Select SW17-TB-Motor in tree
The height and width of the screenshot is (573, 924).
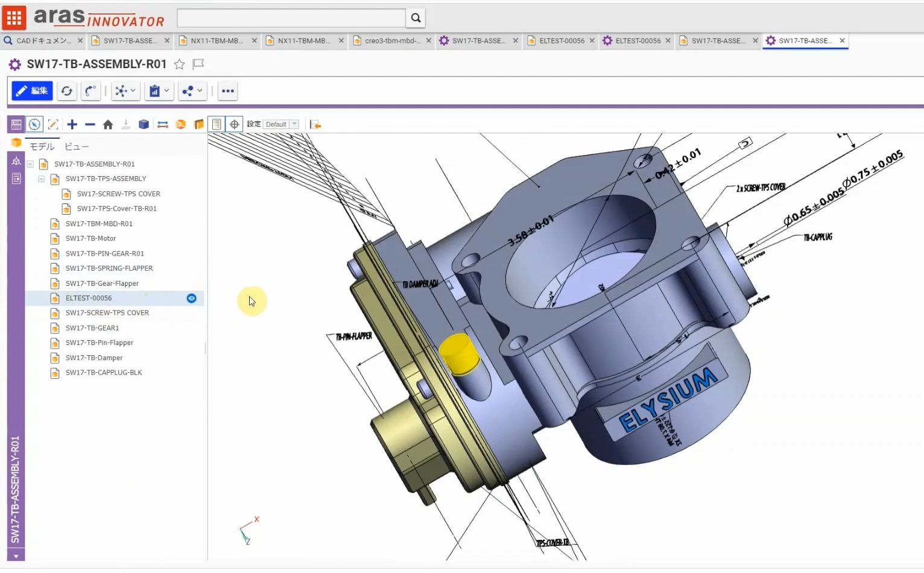(x=90, y=238)
